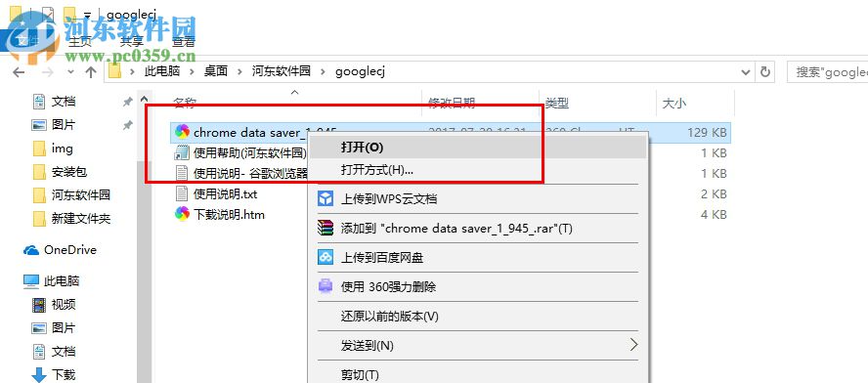Viewport: 868px width, 383px height.
Task: Click the 视频 film strip icon
Action: [39, 305]
